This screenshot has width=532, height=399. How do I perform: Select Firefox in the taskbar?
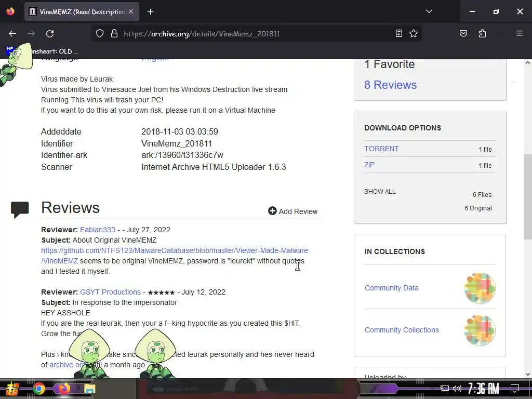coord(64,389)
